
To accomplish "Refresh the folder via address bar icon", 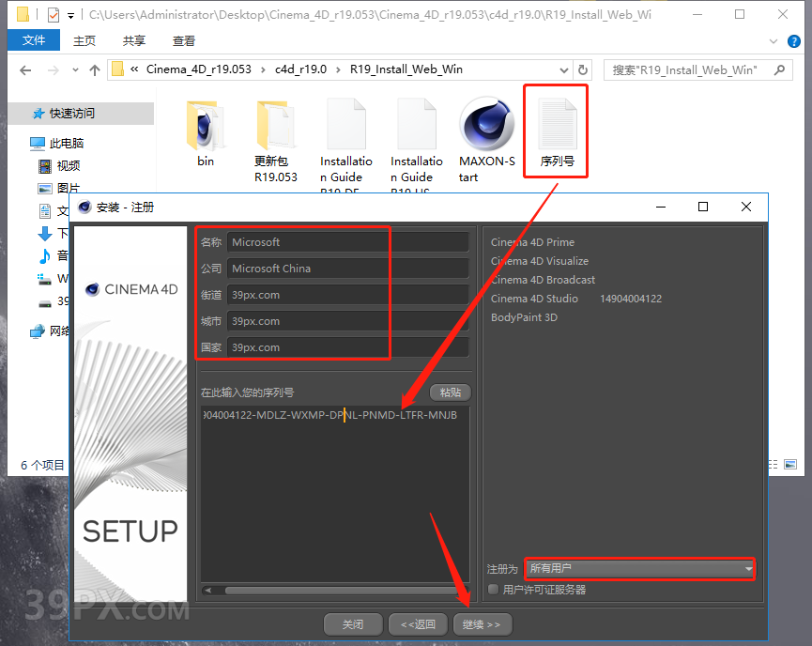I will (x=583, y=69).
